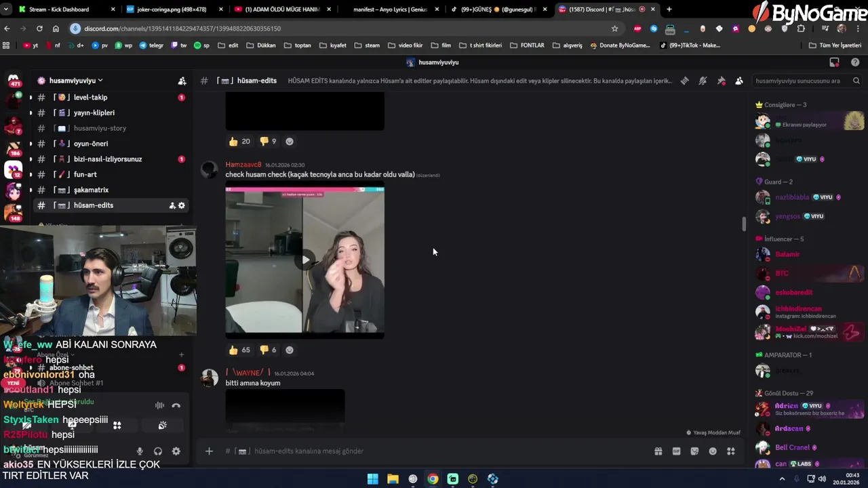This screenshot has width=868, height=488.
Task: Open the yayın-klipleri channel
Action: coord(94,113)
